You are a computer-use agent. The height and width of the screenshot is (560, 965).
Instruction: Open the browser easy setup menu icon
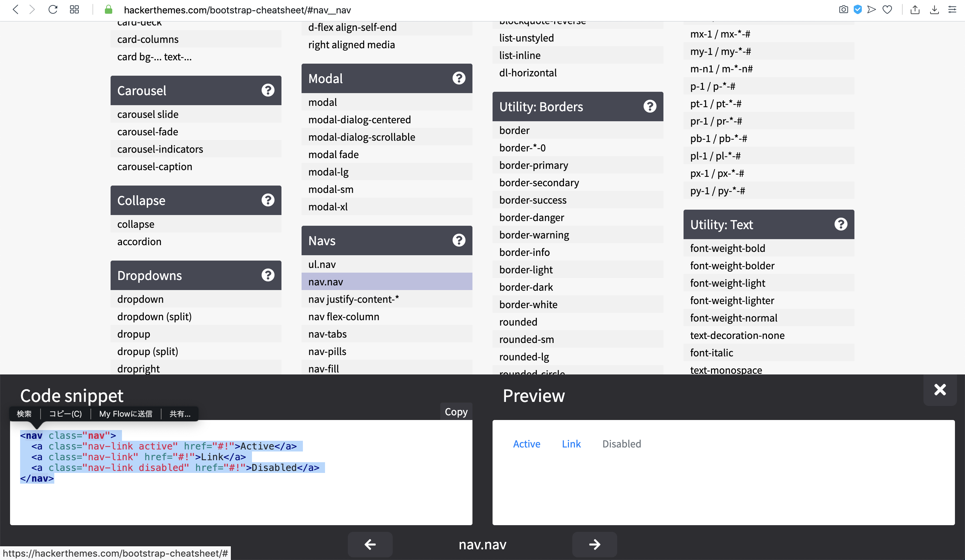(952, 10)
